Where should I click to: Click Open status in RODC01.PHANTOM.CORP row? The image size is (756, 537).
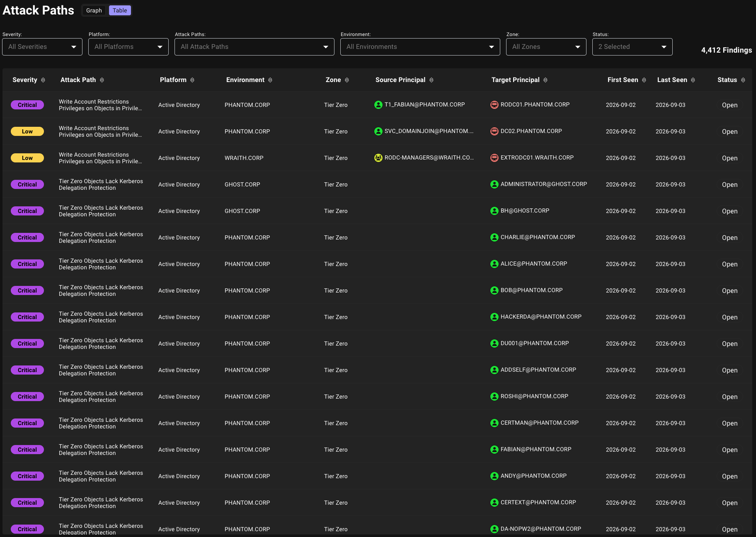tap(729, 105)
